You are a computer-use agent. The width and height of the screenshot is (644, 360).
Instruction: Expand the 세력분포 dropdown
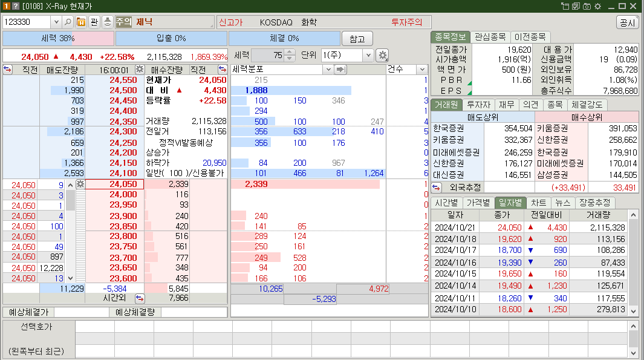(328, 70)
